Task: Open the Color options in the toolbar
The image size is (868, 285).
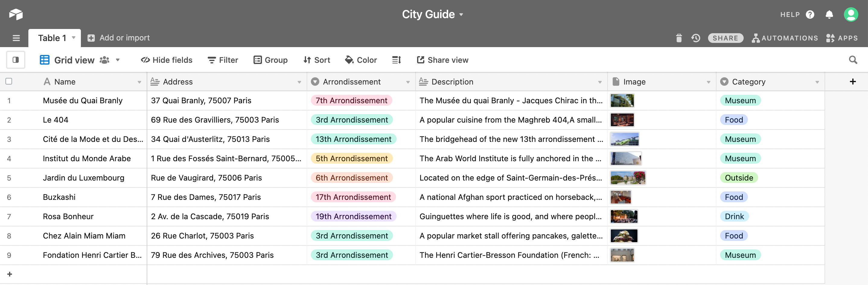Action: click(361, 60)
